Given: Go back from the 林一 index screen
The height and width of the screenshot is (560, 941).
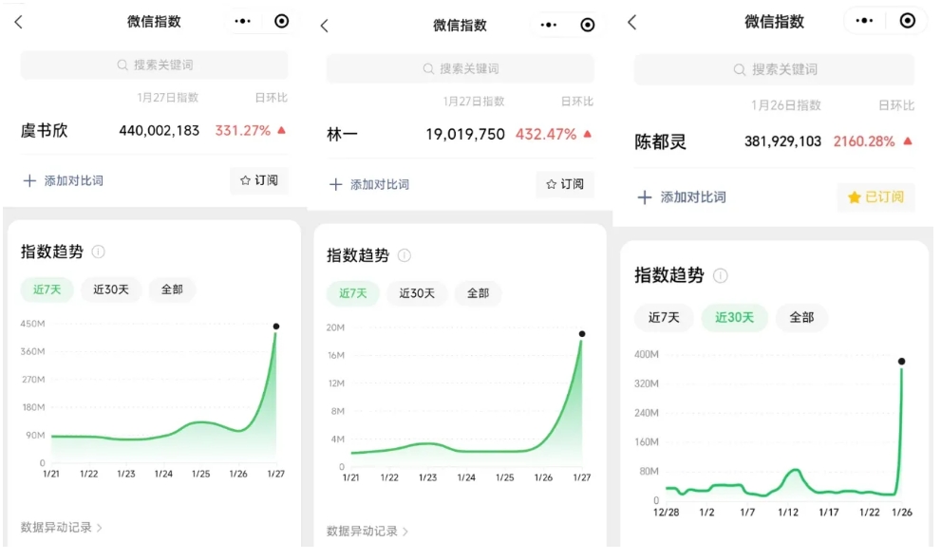Looking at the screenshot, I should coord(325,26).
